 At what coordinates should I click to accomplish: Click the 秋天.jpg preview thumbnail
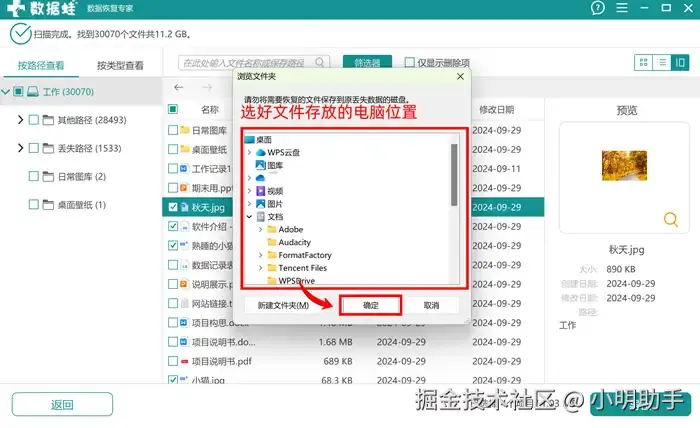coord(624,166)
